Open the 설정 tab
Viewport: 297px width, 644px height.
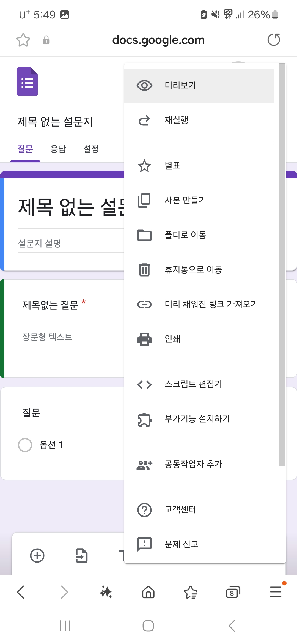click(x=91, y=149)
